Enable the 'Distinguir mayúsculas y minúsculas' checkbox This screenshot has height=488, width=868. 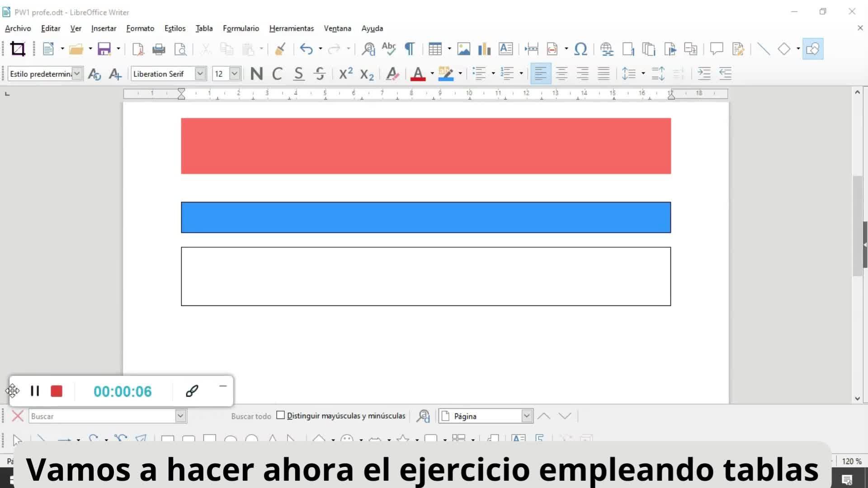280,415
